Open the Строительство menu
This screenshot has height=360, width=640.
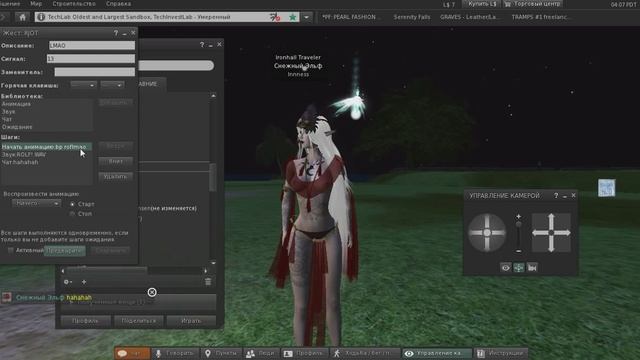(74, 4)
